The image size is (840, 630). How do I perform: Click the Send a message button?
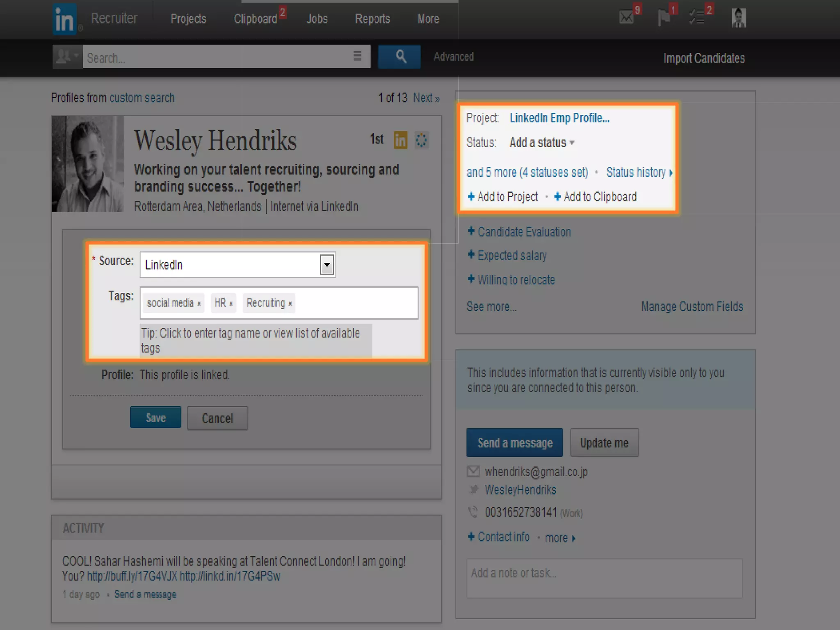coord(514,443)
